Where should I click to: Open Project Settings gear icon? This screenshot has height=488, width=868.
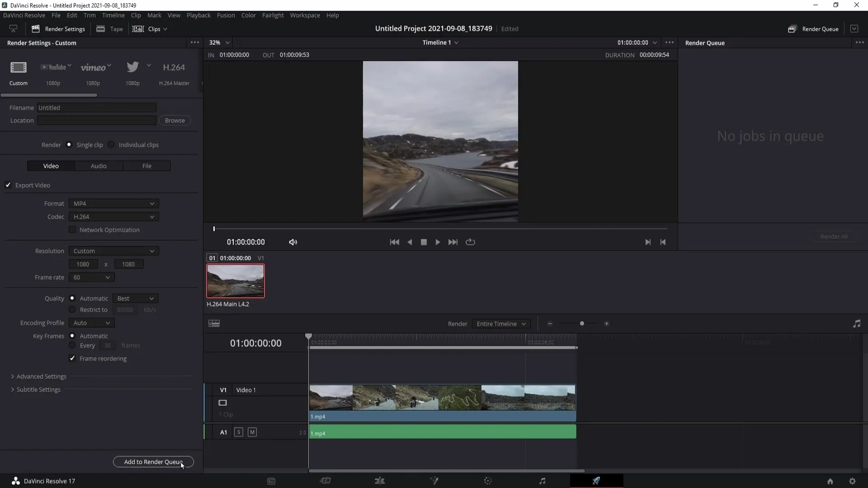pyautogui.click(x=852, y=481)
